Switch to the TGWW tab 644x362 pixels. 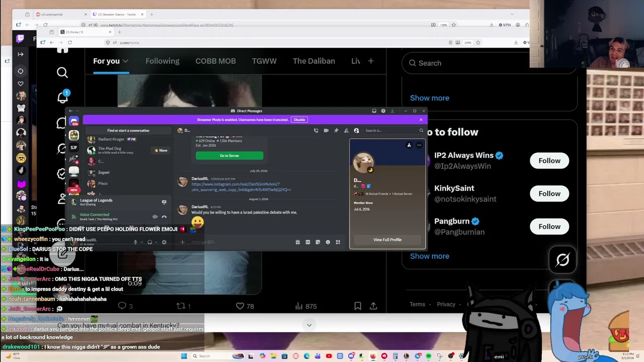[x=264, y=61]
